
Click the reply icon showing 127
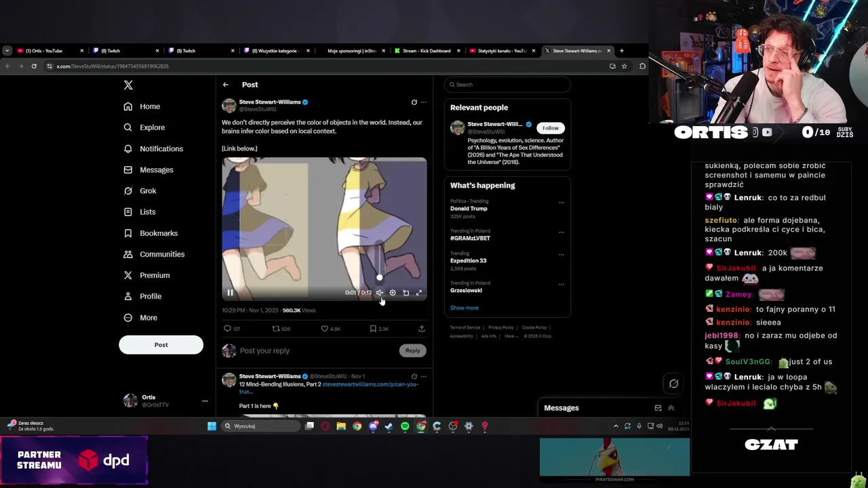[x=232, y=329]
